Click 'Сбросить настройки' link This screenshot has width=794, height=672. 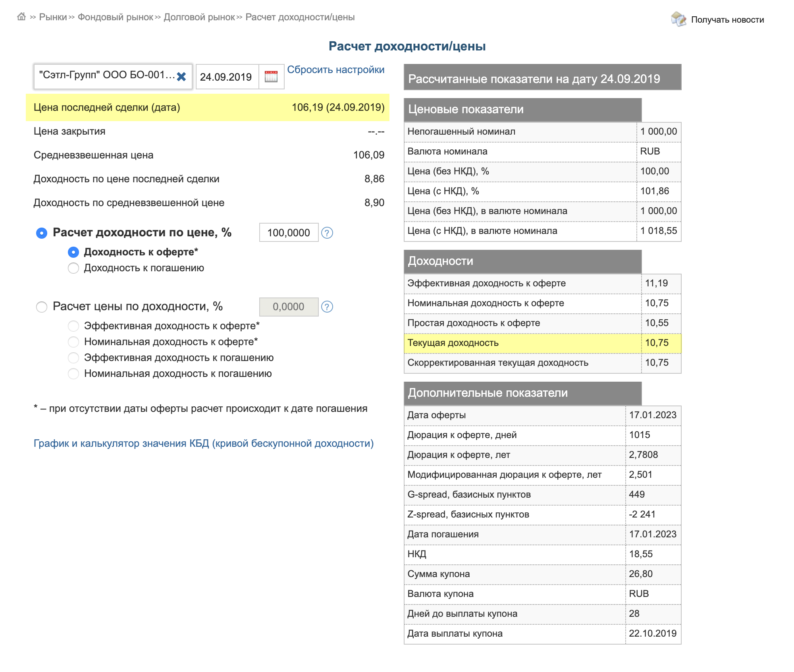[x=336, y=70]
